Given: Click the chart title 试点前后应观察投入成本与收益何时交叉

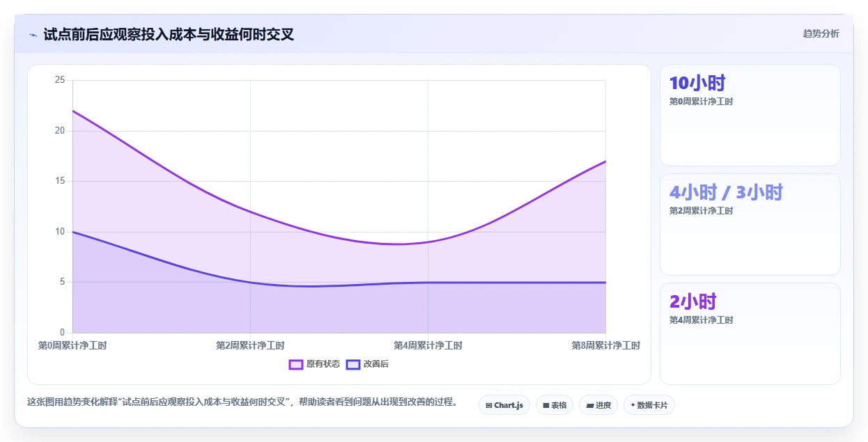Looking at the screenshot, I should (169, 35).
